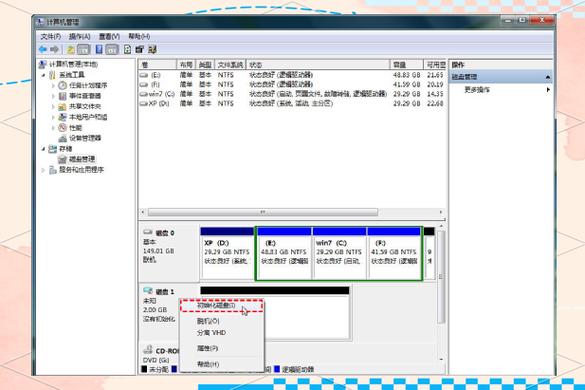Sort by the 状态 column header

point(318,65)
